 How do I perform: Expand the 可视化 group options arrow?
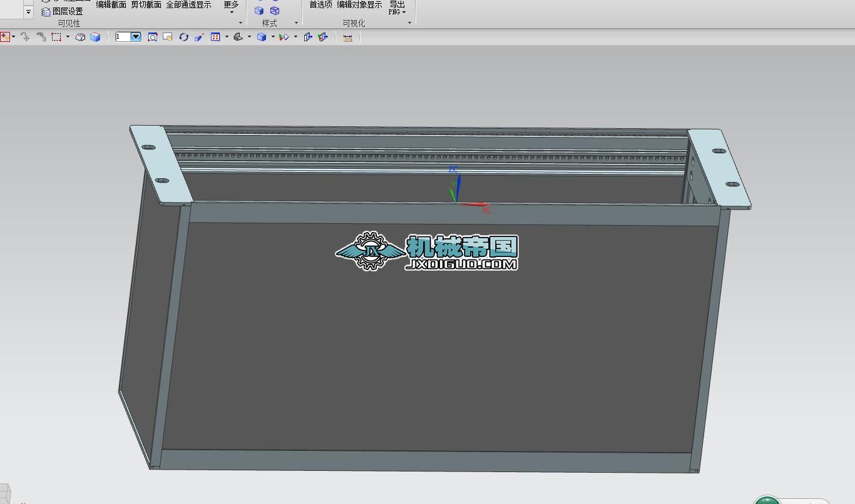coord(409,23)
